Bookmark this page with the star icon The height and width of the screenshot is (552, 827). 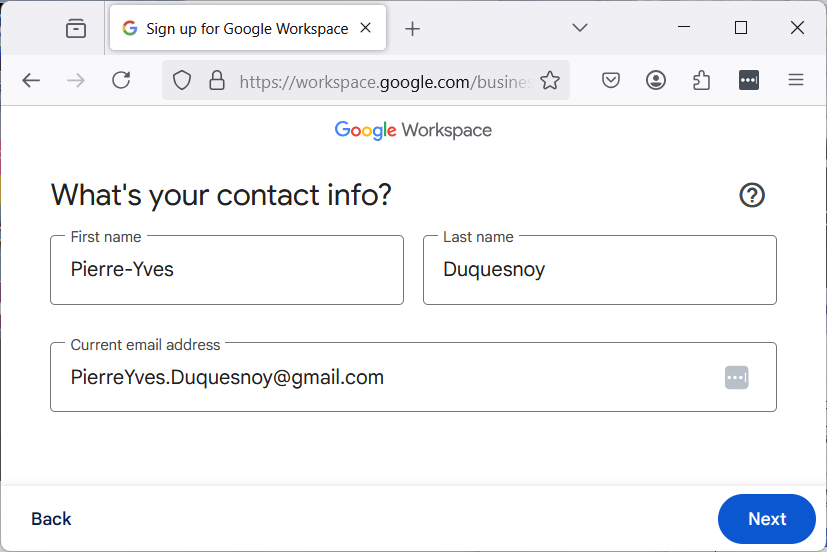[x=550, y=81]
